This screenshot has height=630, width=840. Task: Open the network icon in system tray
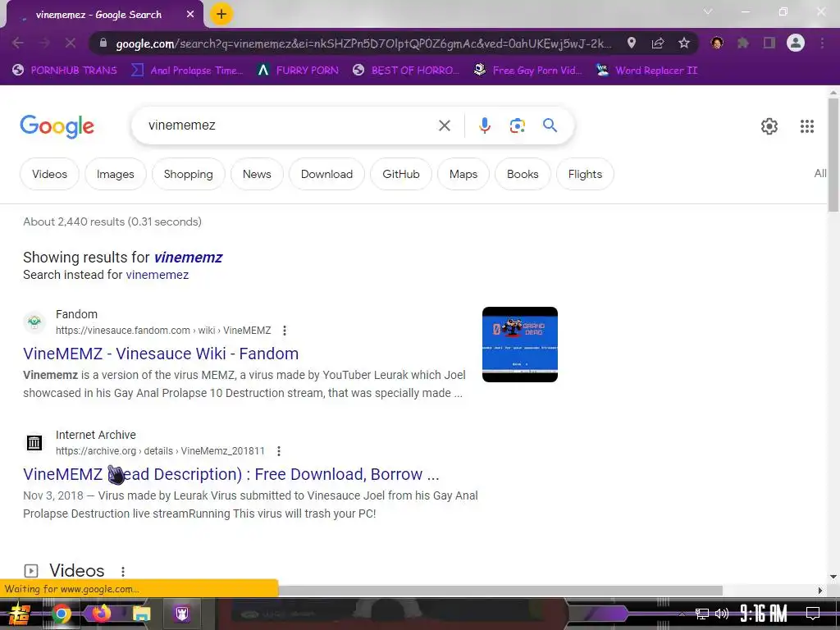tap(702, 614)
